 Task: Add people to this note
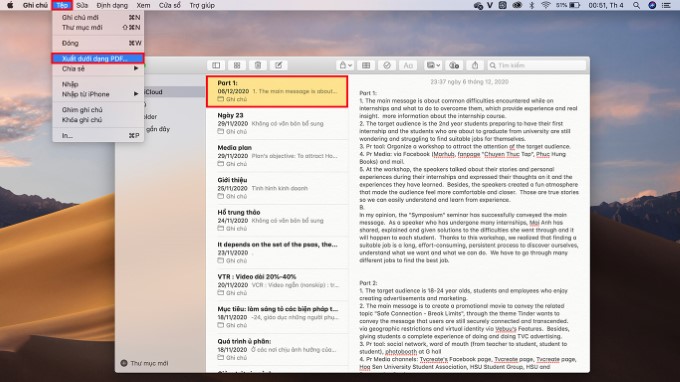click(454, 65)
